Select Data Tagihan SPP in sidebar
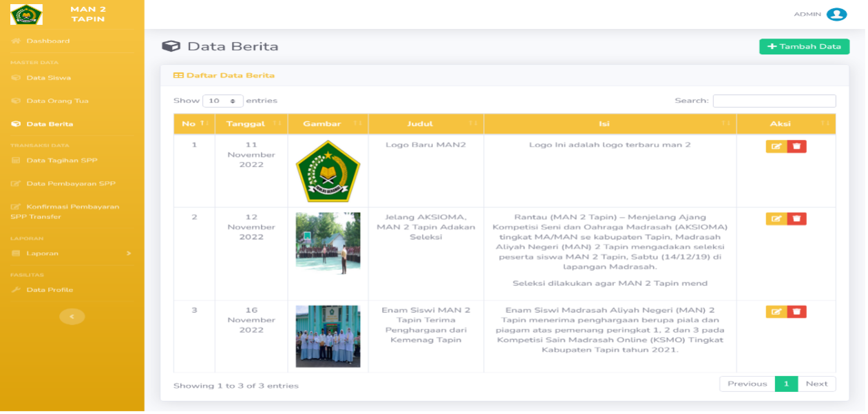The width and height of the screenshot is (868, 414). pos(61,161)
